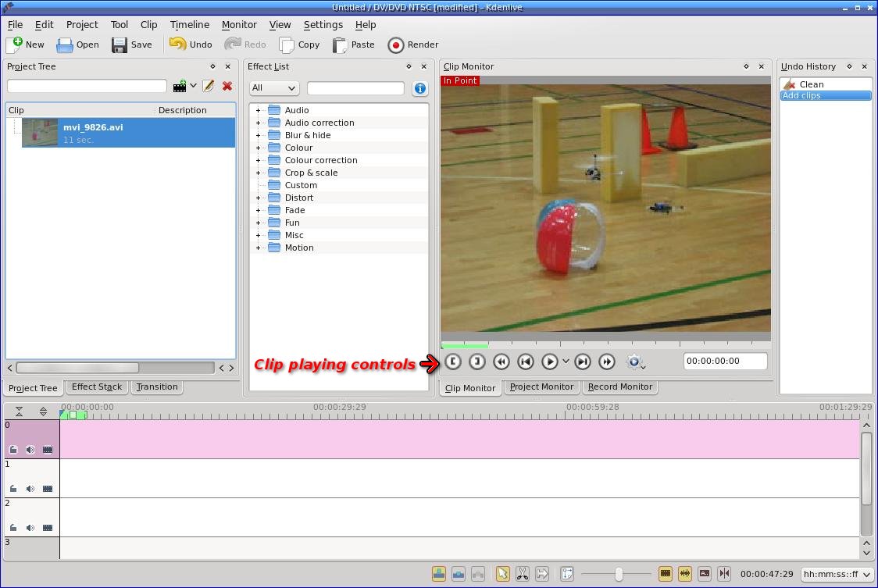Open the All effects filter dropdown
878x588 pixels.
click(273, 88)
